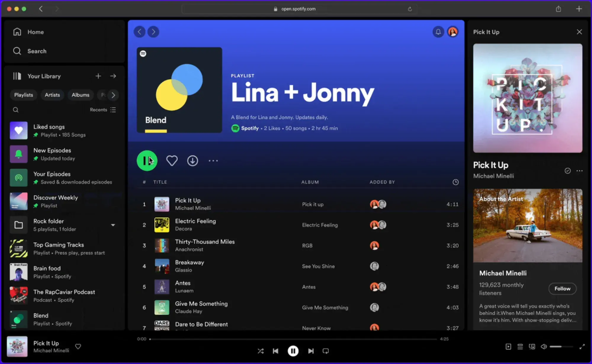Image resolution: width=592 pixels, height=364 pixels.
Task: Open Top Gaming Tracks playlist
Action: coord(64,249)
